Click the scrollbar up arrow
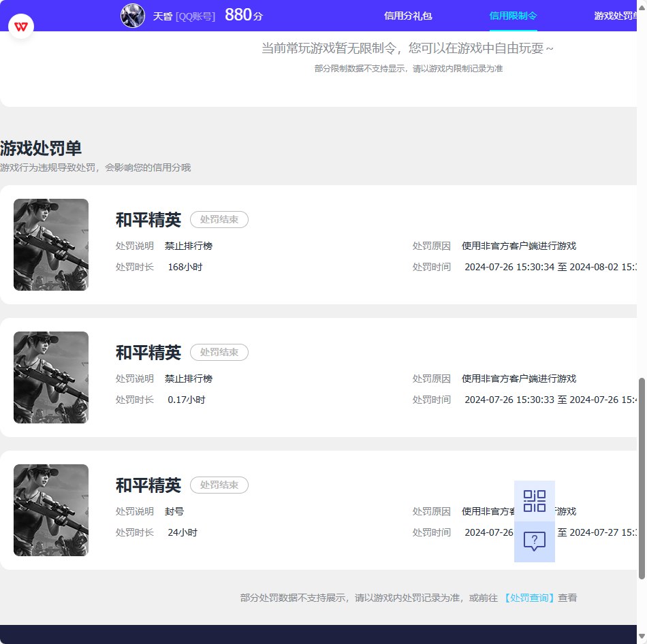 click(x=642, y=7)
